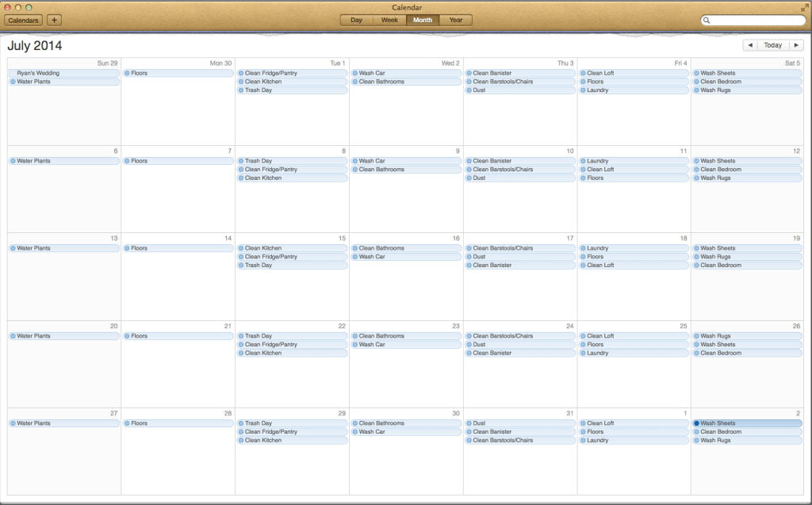Open the Year view tab
This screenshot has width=812, height=505.
[x=455, y=20]
